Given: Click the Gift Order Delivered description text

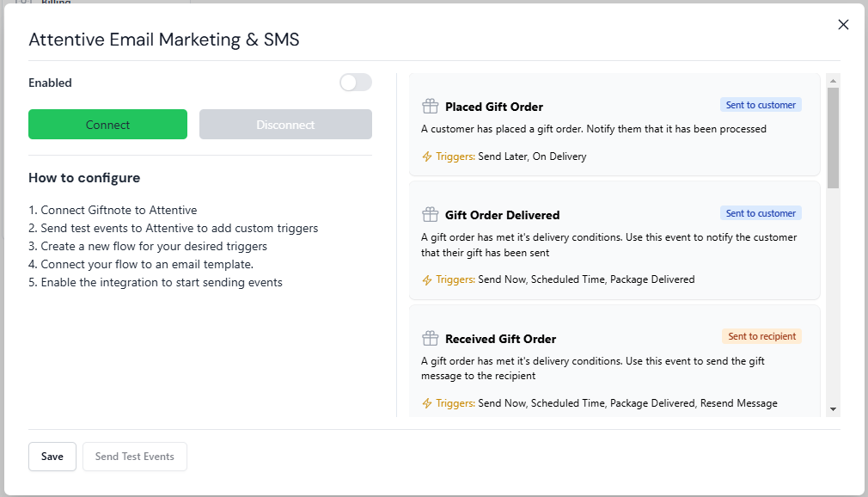Looking at the screenshot, I should 609,245.
